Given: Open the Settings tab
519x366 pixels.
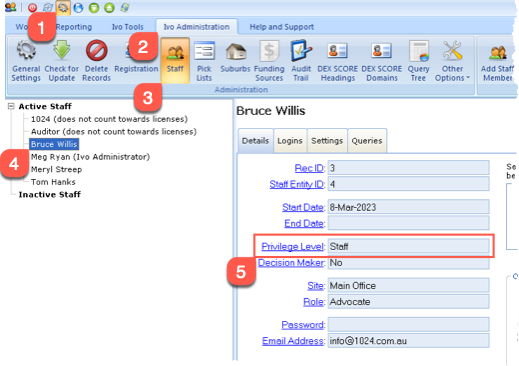Looking at the screenshot, I should (x=327, y=141).
